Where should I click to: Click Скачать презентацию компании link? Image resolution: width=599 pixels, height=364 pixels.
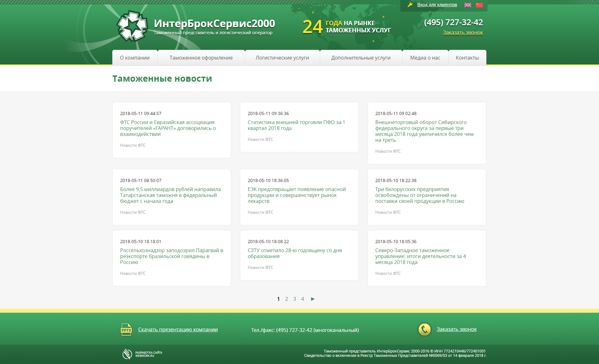[x=178, y=329]
